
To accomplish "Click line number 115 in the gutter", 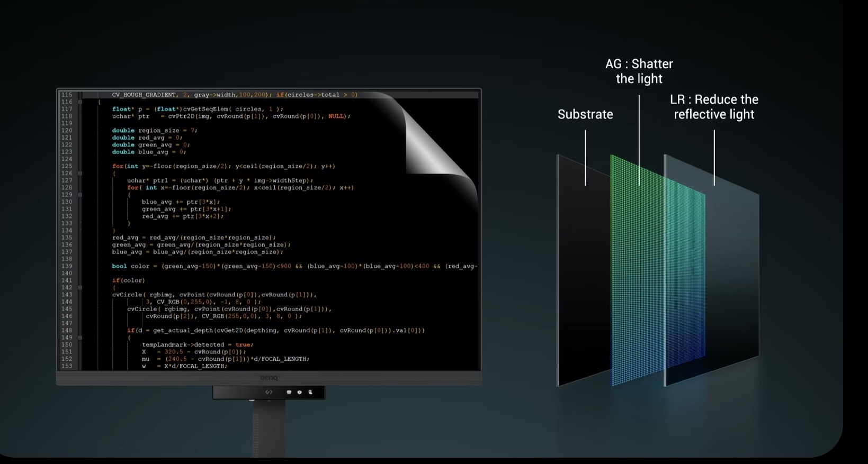I will click(x=67, y=95).
